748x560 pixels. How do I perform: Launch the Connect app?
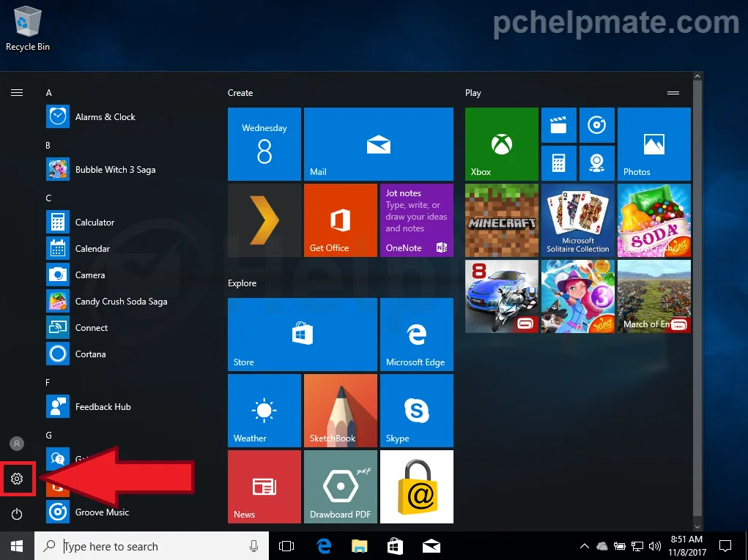click(x=77, y=328)
